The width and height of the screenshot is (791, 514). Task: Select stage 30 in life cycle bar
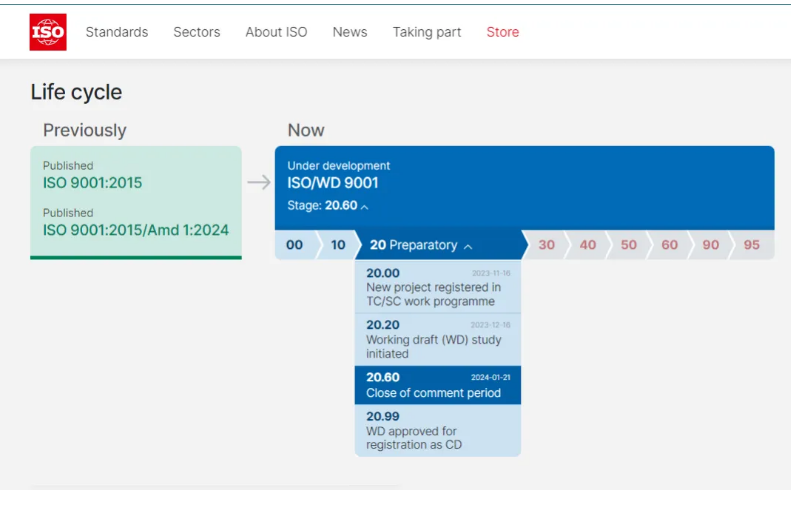[546, 245]
